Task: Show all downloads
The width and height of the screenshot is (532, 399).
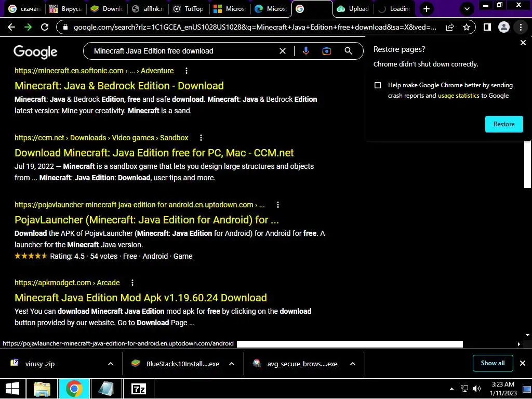Action: (493, 363)
